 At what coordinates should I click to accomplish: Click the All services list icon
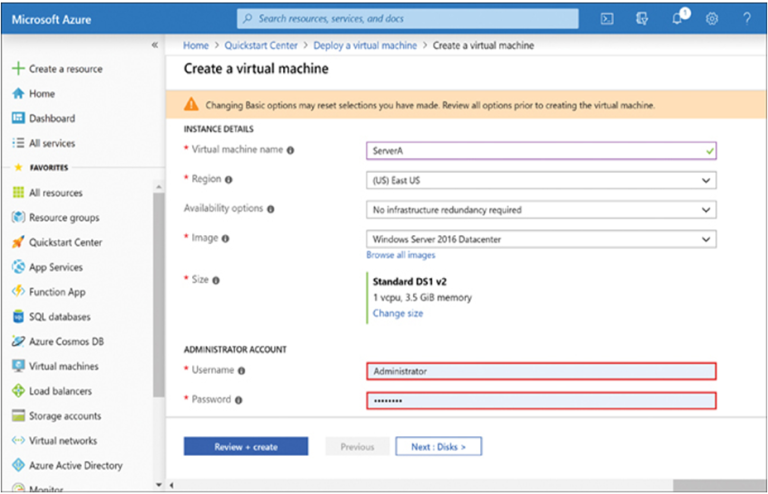[x=18, y=143]
